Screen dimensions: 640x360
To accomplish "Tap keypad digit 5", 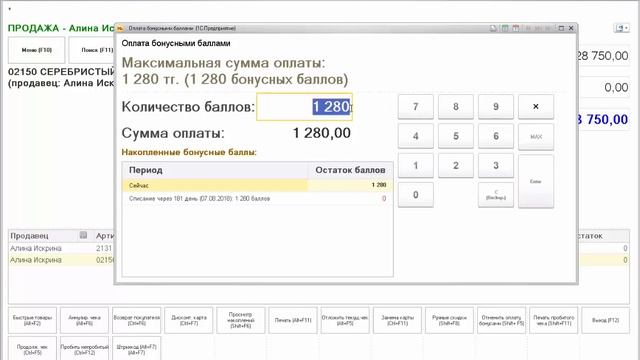I will coord(456,136).
